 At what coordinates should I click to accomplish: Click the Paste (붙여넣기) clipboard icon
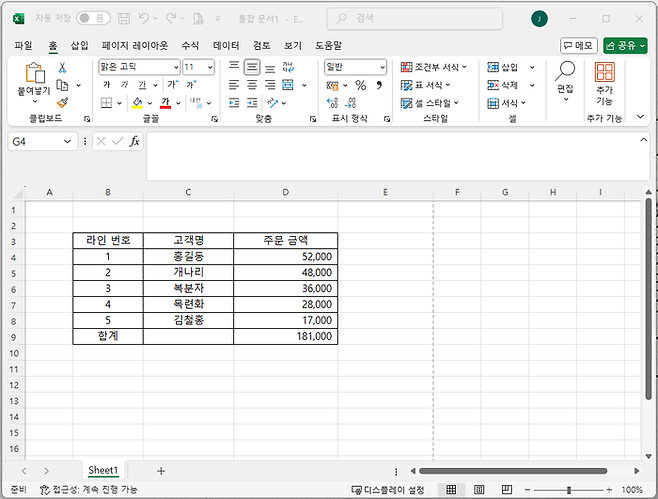[x=33, y=73]
